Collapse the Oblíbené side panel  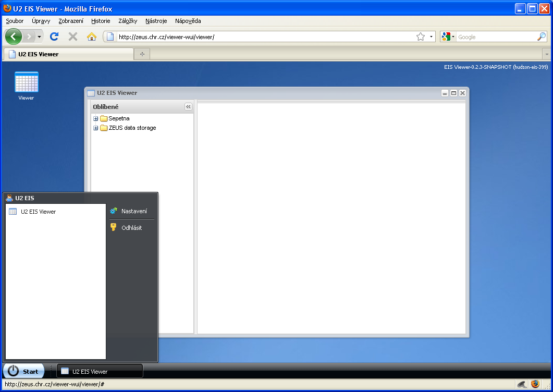(x=188, y=106)
